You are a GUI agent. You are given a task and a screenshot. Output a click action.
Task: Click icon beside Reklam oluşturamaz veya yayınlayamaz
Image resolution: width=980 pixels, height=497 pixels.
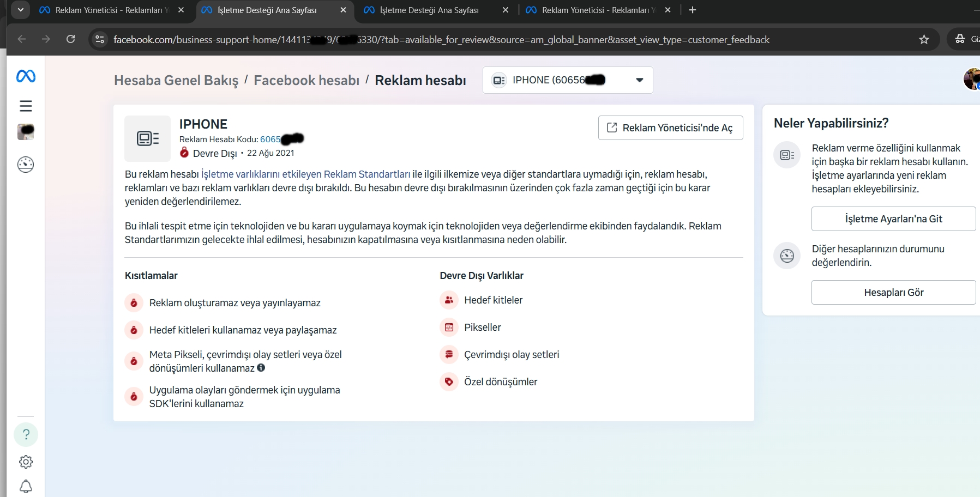point(134,302)
